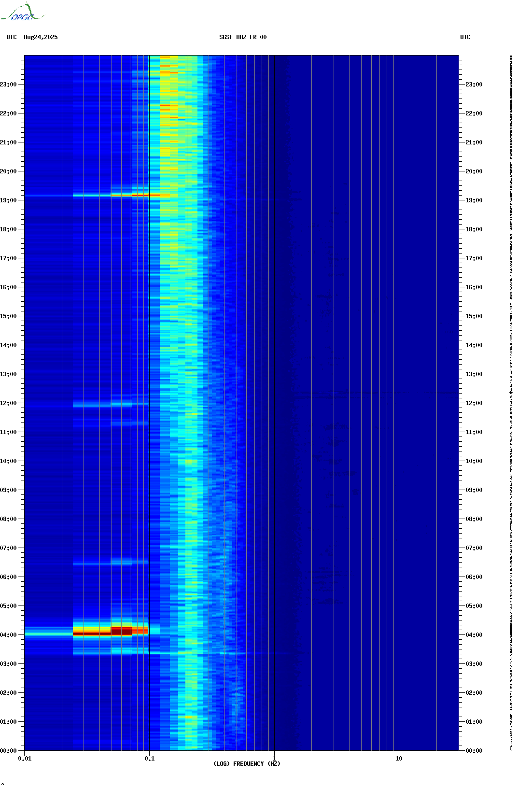Click the UTC label above the right axis
532x789 pixels.
click(465, 37)
